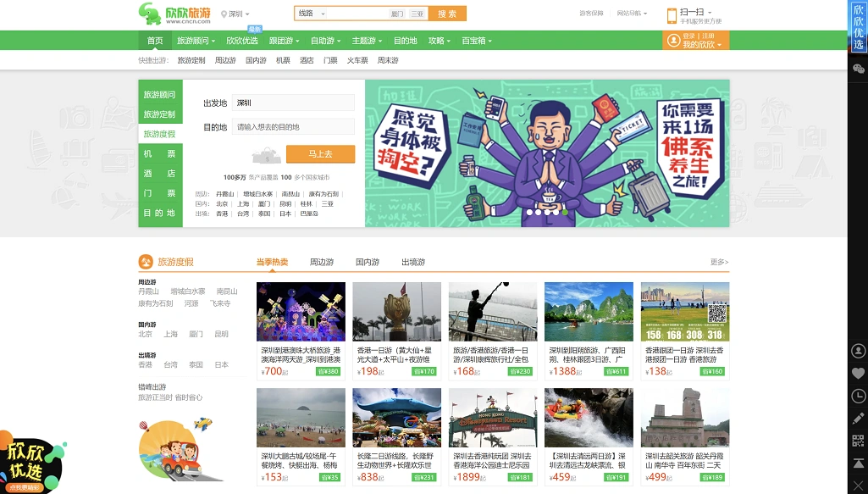
Task: Select 酒店 in the left booking panel
Action: coord(159,174)
